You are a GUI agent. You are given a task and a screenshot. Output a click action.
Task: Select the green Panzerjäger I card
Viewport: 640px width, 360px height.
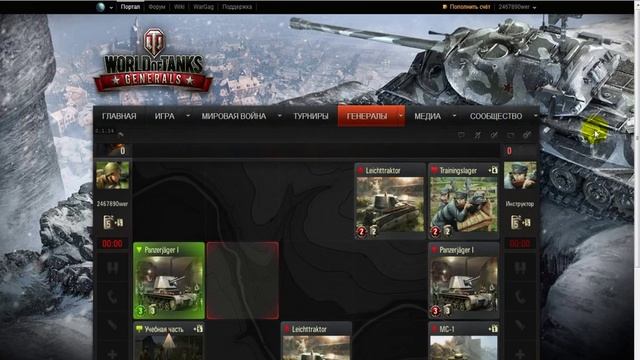point(169,280)
